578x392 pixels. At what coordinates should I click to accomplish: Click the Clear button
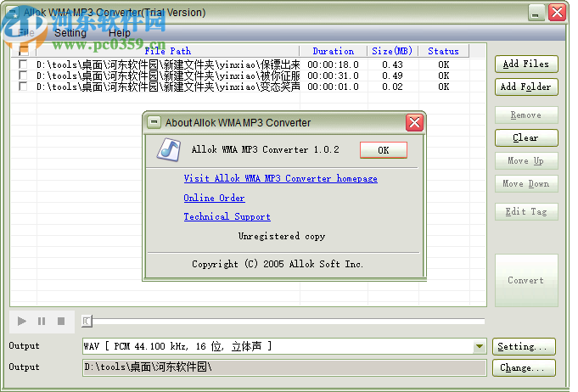point(526,137)
